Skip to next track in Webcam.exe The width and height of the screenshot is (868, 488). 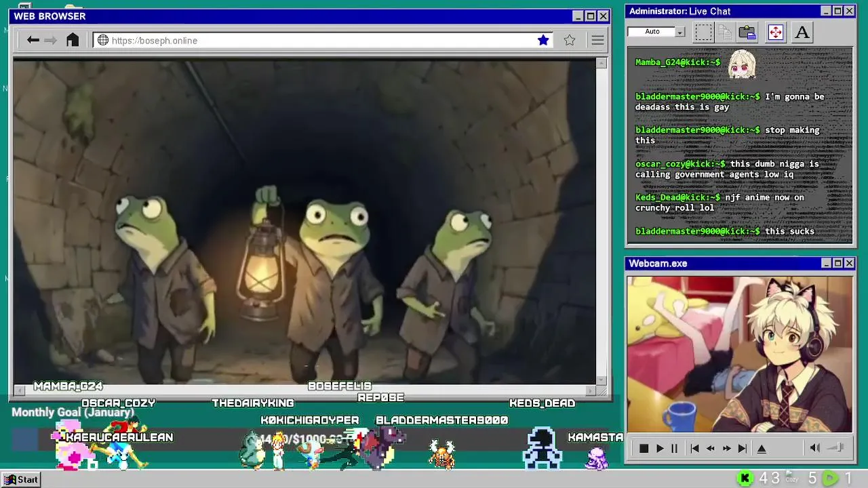[743, 449]
